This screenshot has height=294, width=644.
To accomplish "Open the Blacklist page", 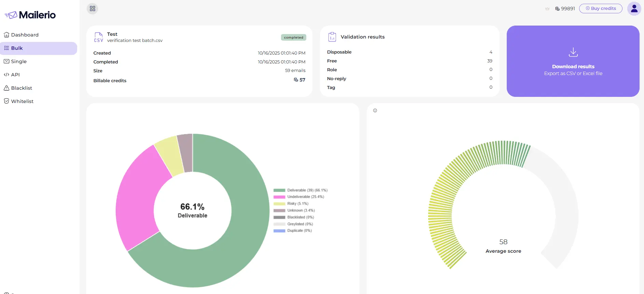I will pos(22,88).
